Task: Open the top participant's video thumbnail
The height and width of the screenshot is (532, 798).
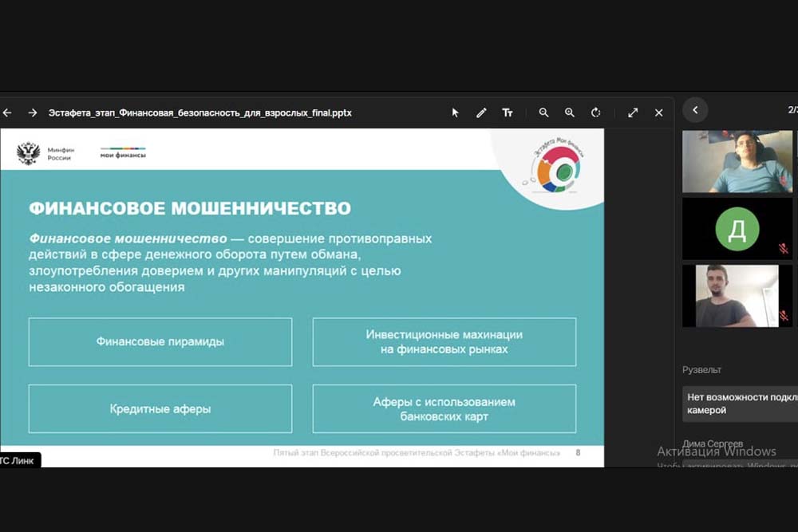Action: 737,162
